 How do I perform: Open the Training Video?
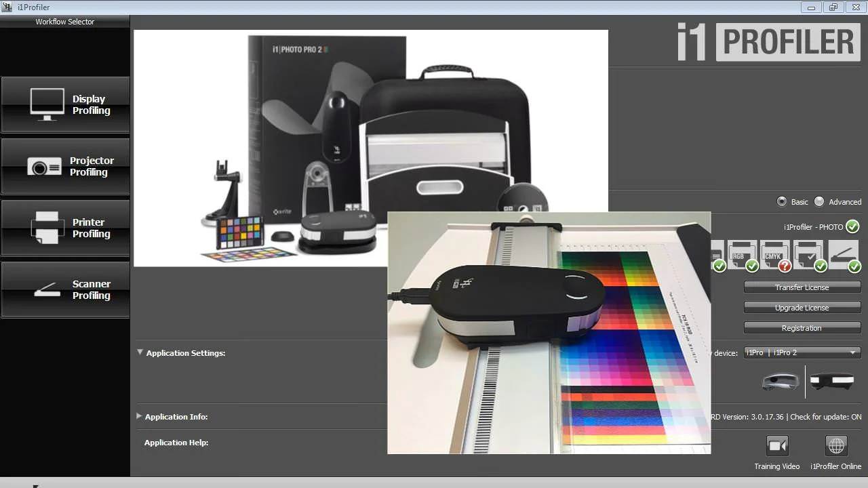pos(777,446)
